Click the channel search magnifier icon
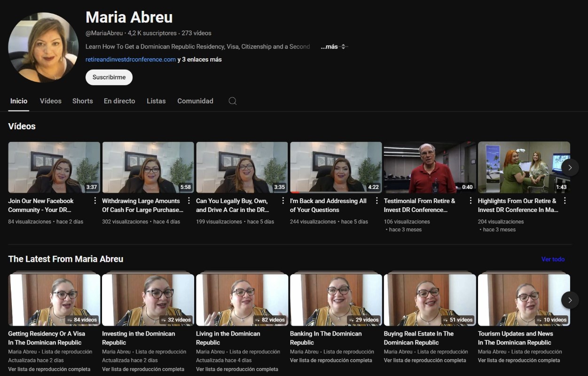The width and height of the screenshot is (588, 376). coord(232,101)
